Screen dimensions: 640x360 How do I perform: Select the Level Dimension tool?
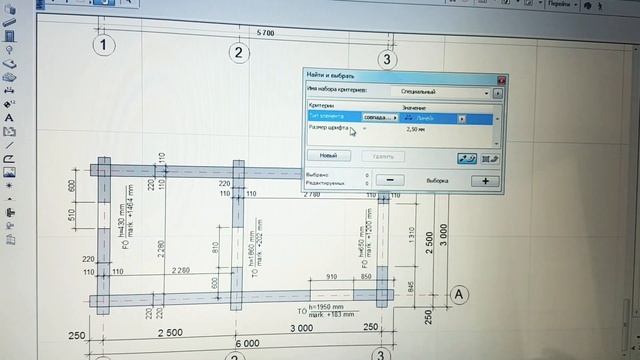pos(9,104)
